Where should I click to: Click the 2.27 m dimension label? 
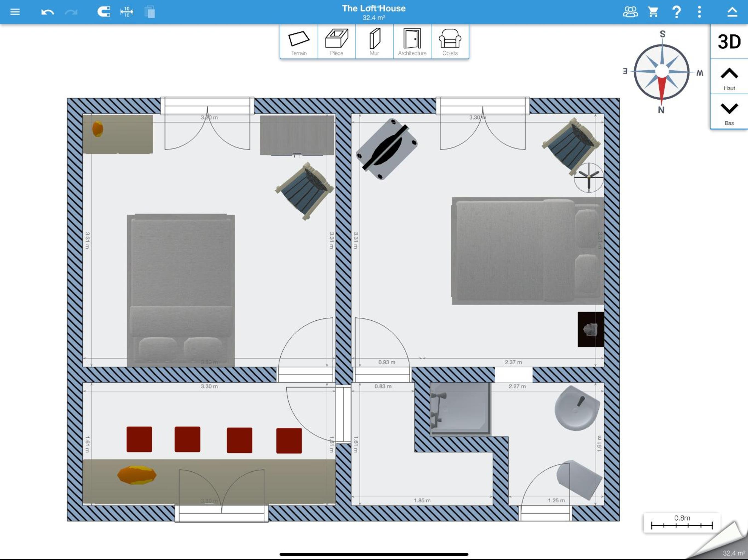pos(517,386)
